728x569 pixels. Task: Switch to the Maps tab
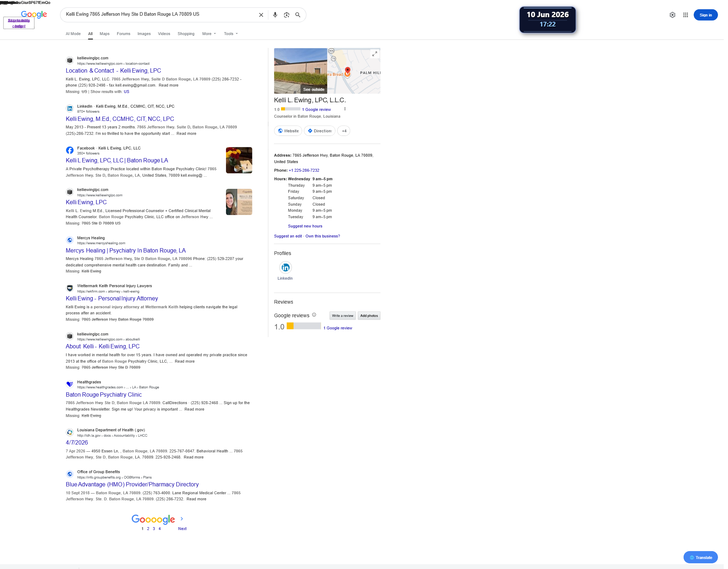104,34
